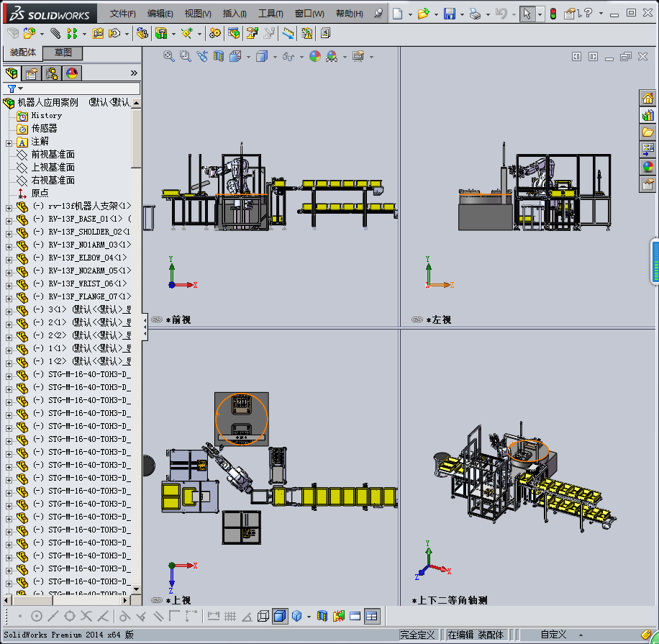Click the ConfigurationManager tab icon
Viewport: 659px width, 644px height.
(52, 73)
